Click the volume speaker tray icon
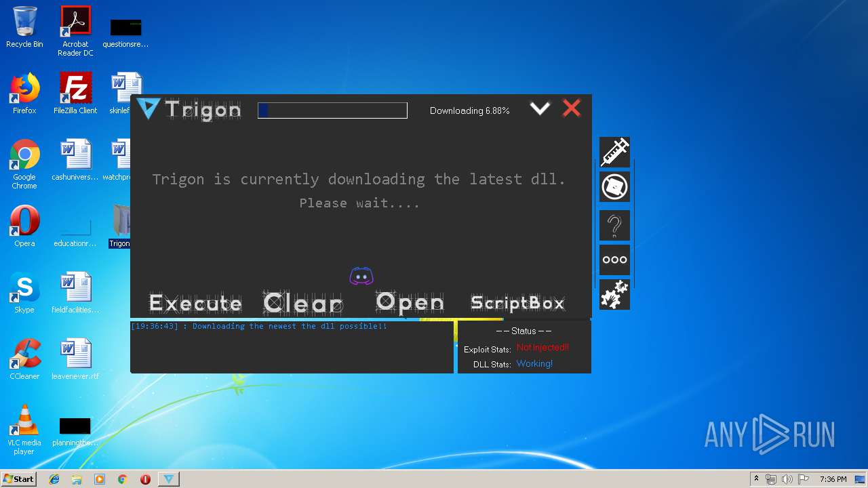This screenshot has width=868, height=488. (x=787, y=479)
